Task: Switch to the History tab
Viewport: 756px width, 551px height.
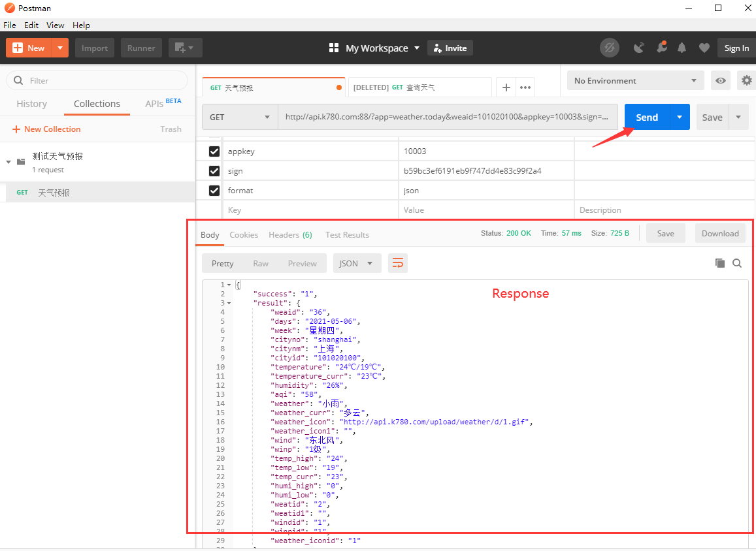Action: click(32, 104)
